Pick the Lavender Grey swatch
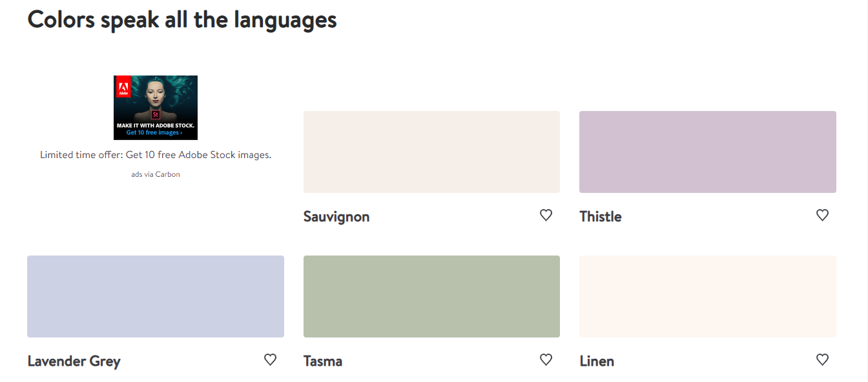The image size is (868, 382). (155, 296)
